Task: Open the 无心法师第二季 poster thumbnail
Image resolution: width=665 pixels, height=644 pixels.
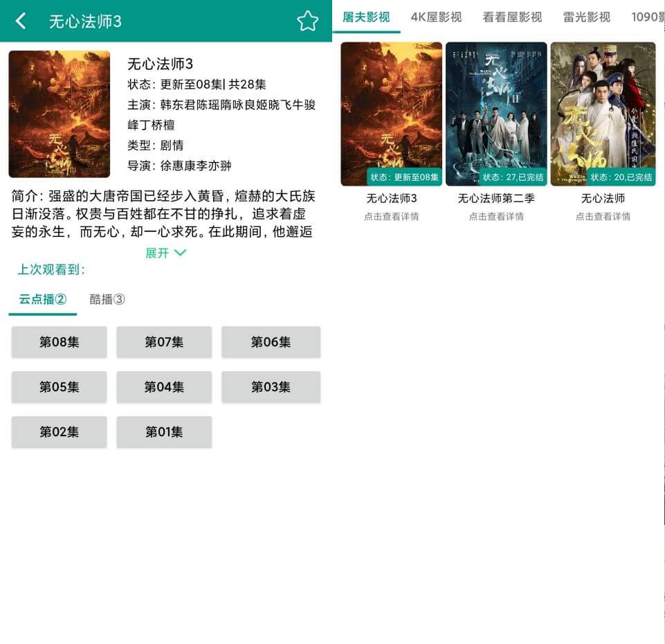Action: coord(496,114)
